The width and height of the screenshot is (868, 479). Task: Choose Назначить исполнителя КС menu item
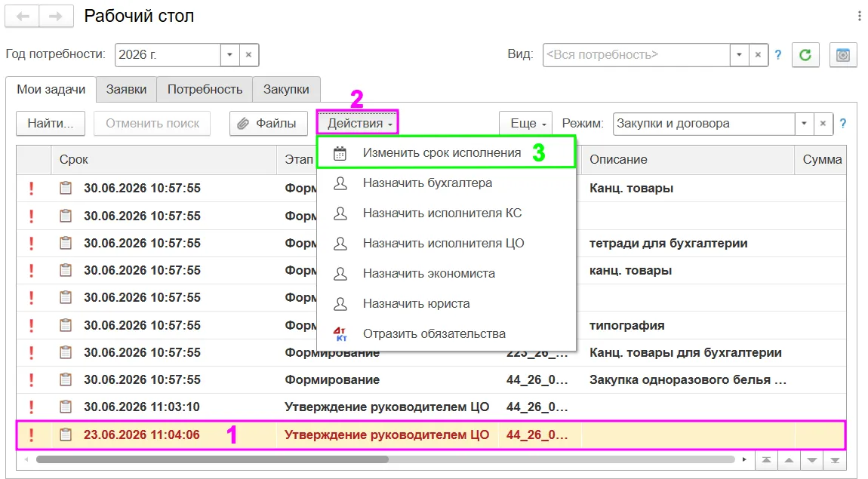coord(446,213)
